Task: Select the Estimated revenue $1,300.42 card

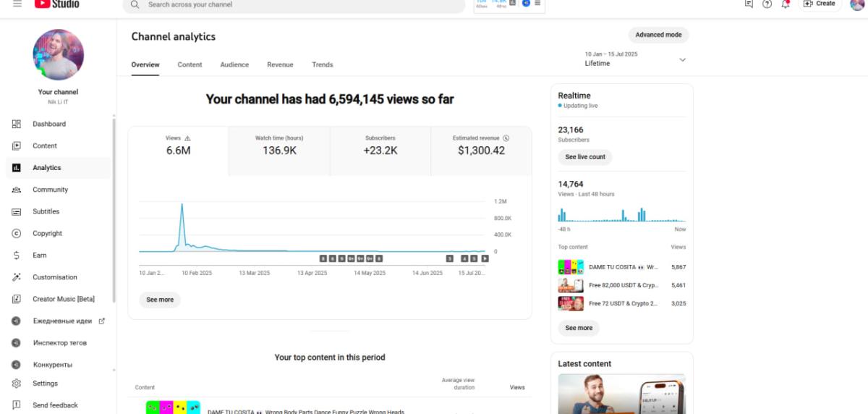Action: pyautogui.click(x=481, y=151)
